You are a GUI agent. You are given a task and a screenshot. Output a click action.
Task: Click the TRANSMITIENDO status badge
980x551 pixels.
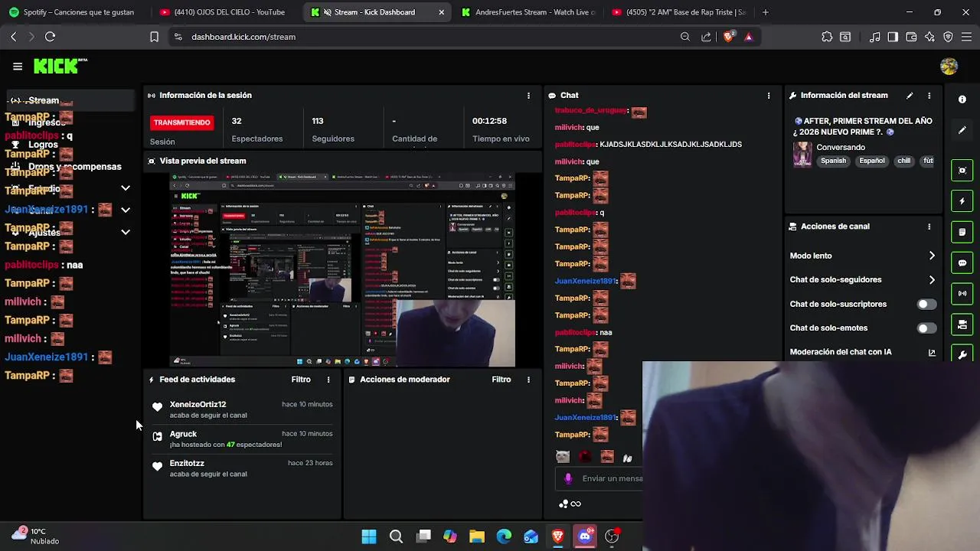coord(181,122)
